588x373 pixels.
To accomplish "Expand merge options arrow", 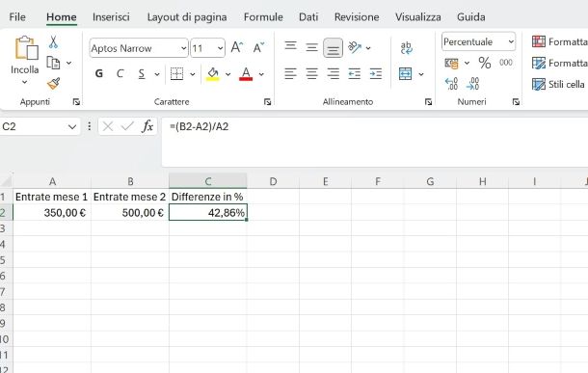I will pos(421,74).
